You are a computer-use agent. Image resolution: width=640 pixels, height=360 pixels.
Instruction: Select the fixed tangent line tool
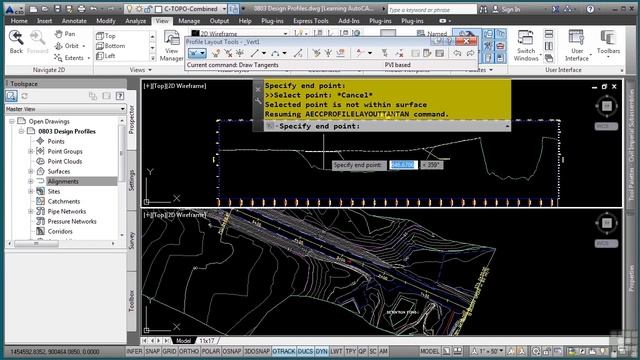(255, 53)
